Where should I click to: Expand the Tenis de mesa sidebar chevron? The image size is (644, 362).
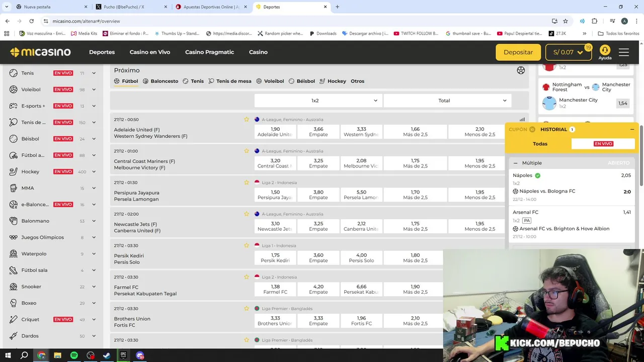click(x=94, y=122)
